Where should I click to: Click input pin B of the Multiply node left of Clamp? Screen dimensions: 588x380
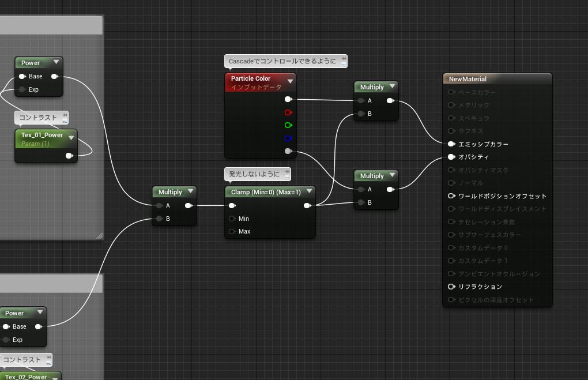pos(159,219)
